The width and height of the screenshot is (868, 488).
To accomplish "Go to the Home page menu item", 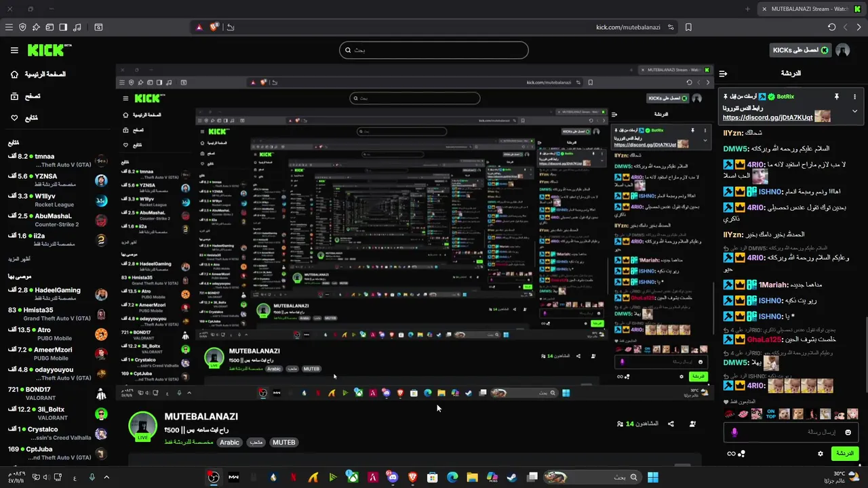I will point(38,74).
